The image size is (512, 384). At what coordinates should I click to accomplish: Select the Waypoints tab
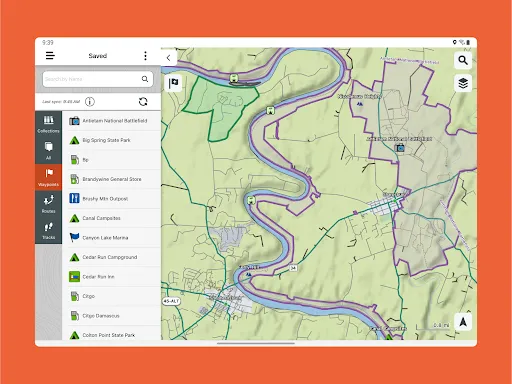48,177
